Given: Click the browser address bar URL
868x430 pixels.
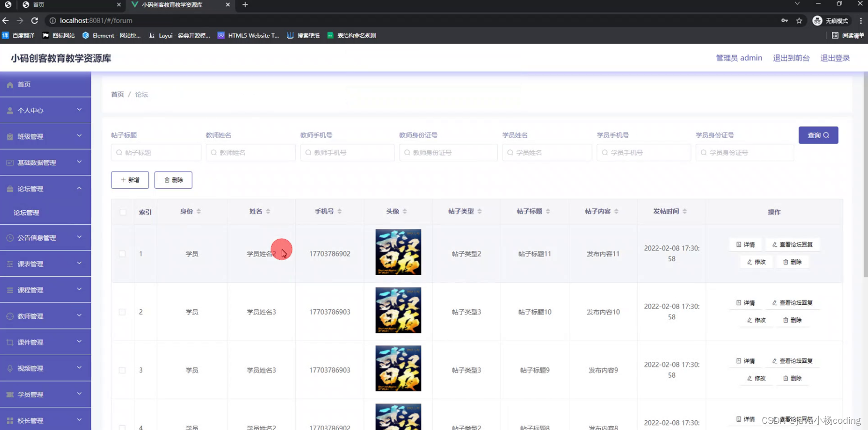Looking at the screenshot, I should point(96,21).
